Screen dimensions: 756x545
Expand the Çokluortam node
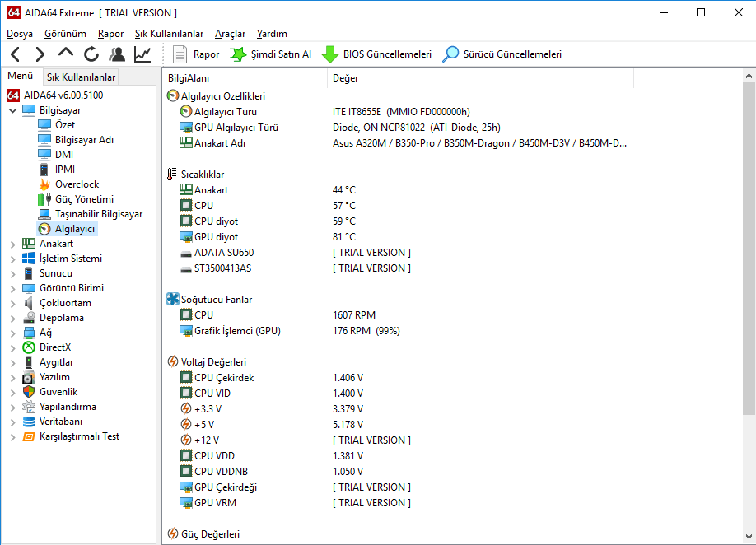click(12, 304)
